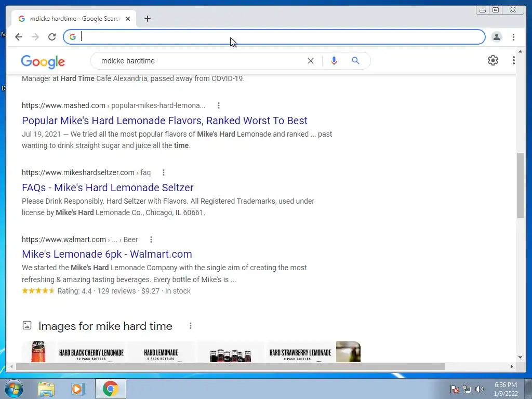Image resolution: width=532 pixels, height=399 pixels.
Task: Click the images icon next to 'Images for'
Action: [27, 325]
